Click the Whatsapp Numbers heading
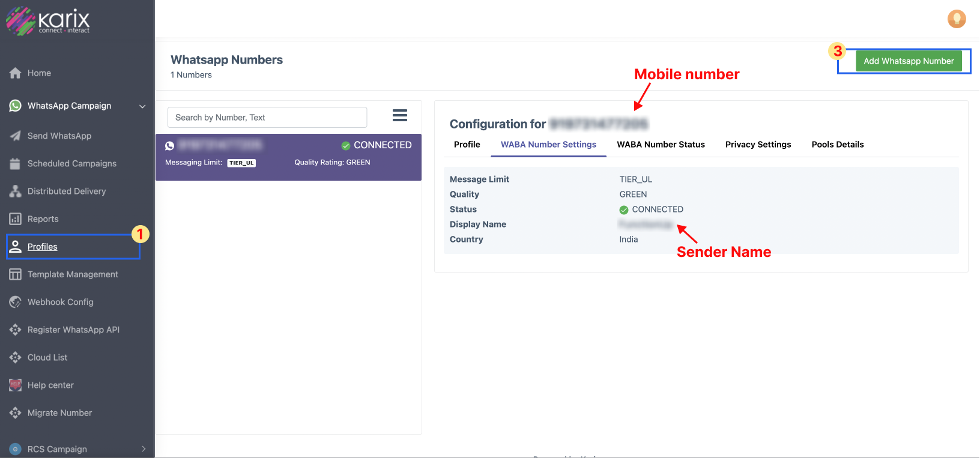The width and height of the screenshot is (980, 458). point(226,60)
